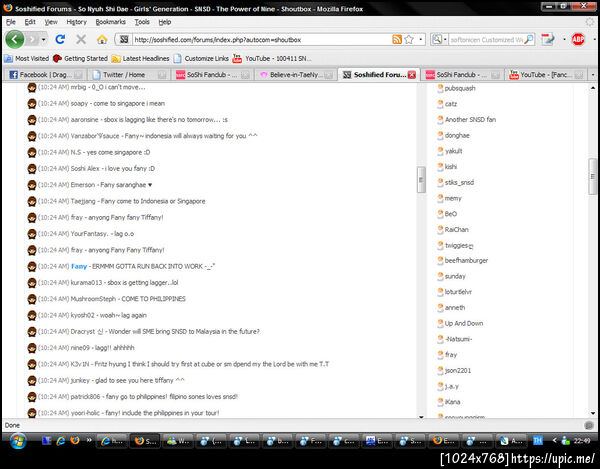The image size is (600, 469).
Task: Click the shoutbox scroll down arrow
Action: (421, 417)
